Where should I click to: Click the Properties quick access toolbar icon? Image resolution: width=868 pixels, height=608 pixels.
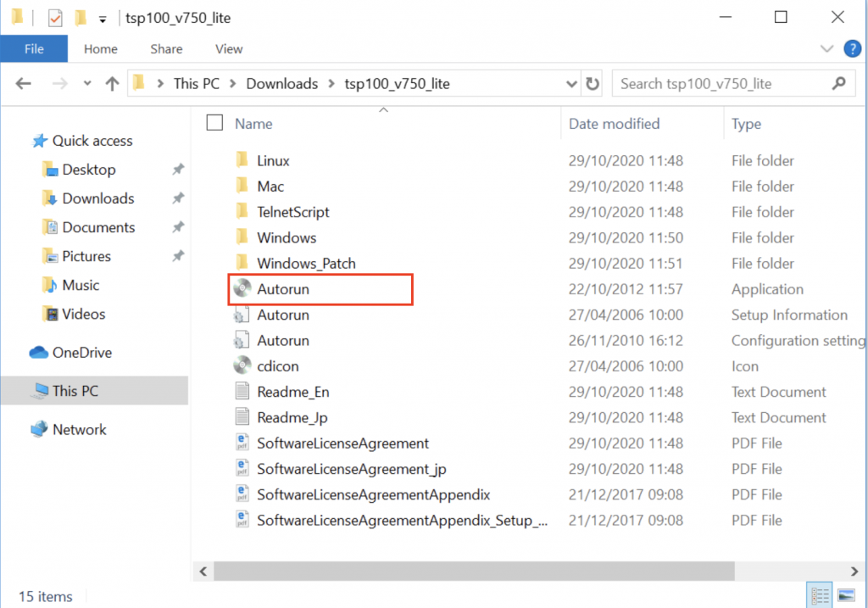[55, 19]
